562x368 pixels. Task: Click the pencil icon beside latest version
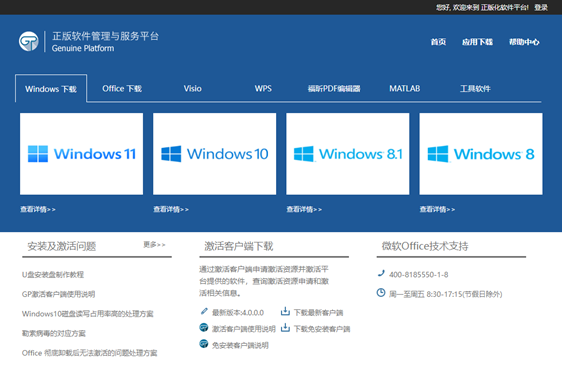[204, 311]
